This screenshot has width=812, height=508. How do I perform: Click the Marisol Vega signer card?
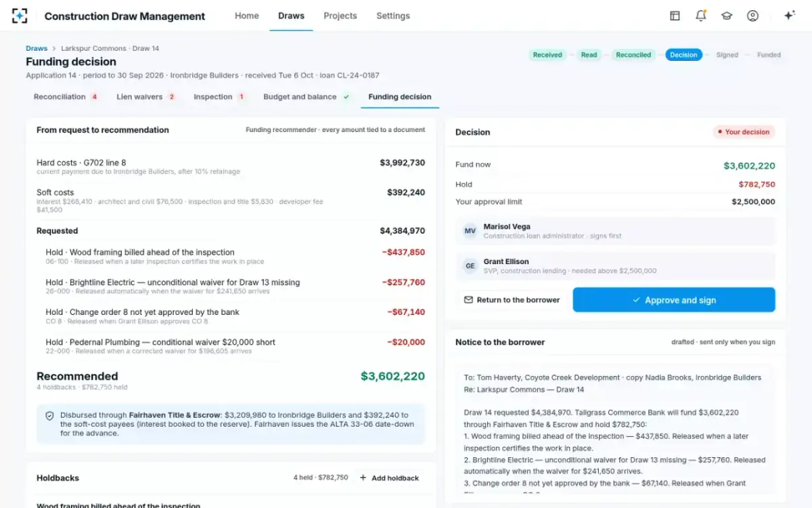click(x=616, y=231)
